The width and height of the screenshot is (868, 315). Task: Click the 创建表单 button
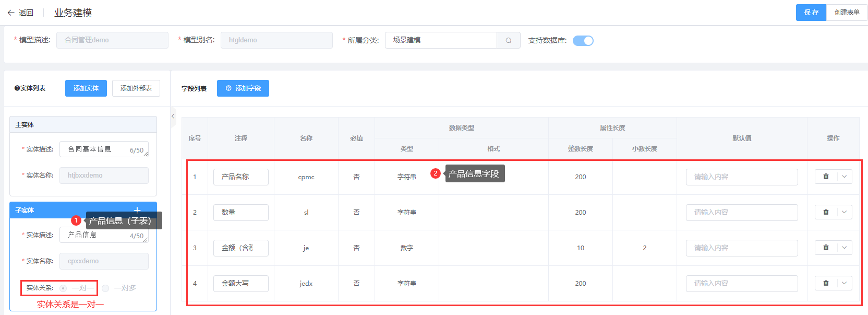pyautogui.click(x=847, y=13)
